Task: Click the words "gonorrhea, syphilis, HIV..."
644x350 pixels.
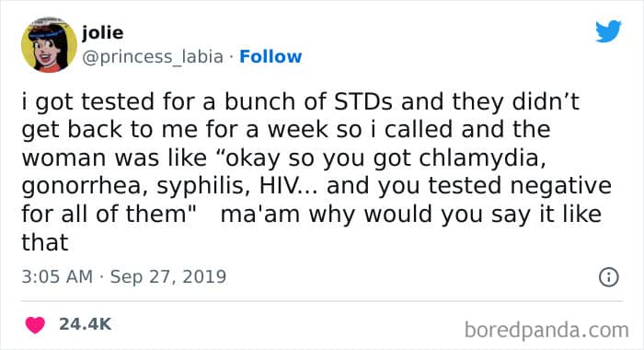Action: click(169, 186)
